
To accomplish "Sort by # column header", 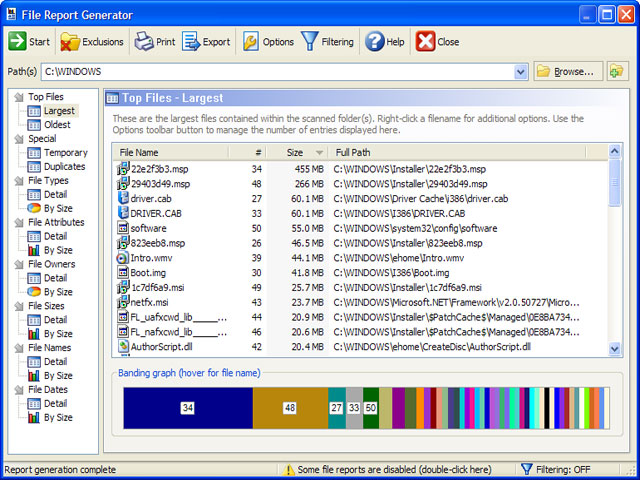I will coord(247,152).
